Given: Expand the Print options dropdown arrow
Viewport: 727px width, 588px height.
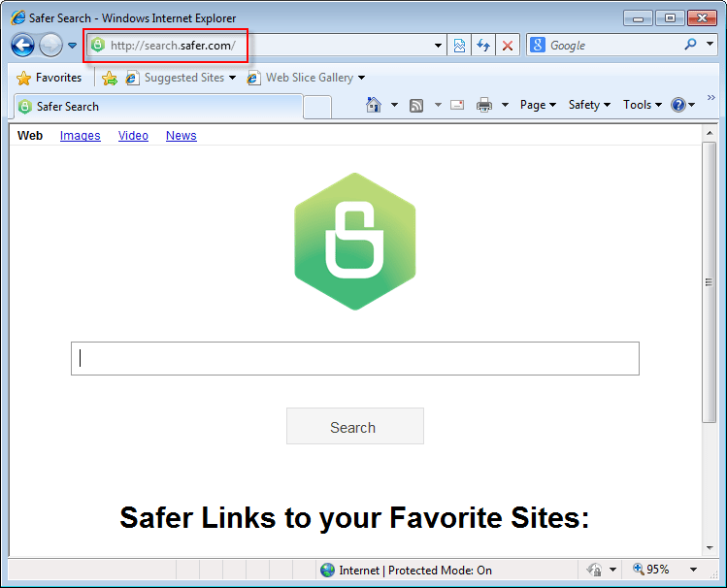Looking at the screenshot, I should pyautogui.click(x=506, y=105).
